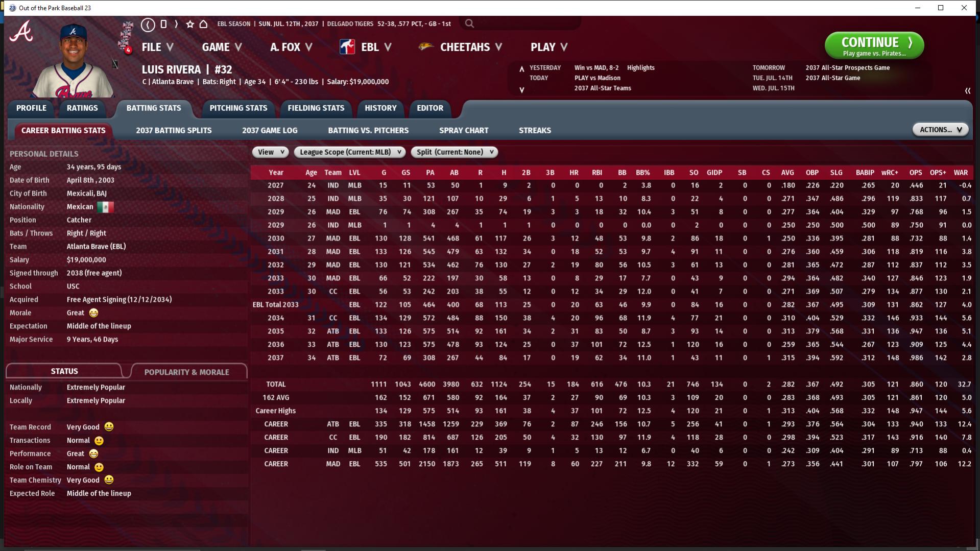Screen dimensions: 980x551
Task: Collapse the schedule panel with double chevron
Action: pos(967,91)
